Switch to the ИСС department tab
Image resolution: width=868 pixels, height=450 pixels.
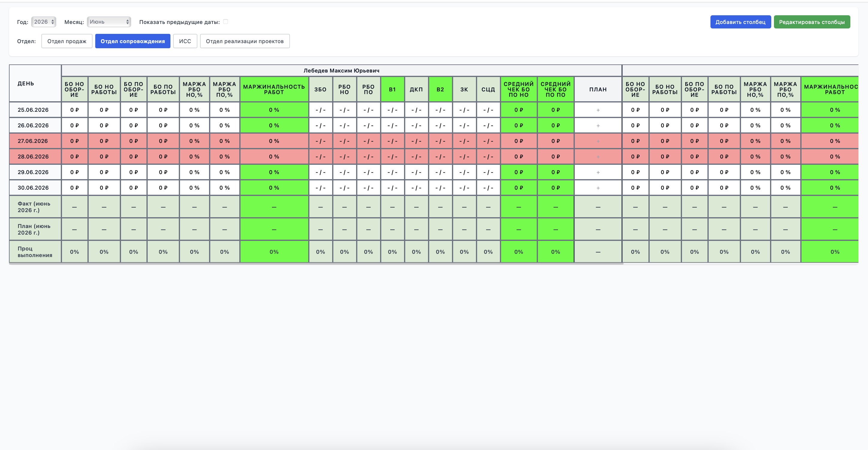click(x=185, y=41)
